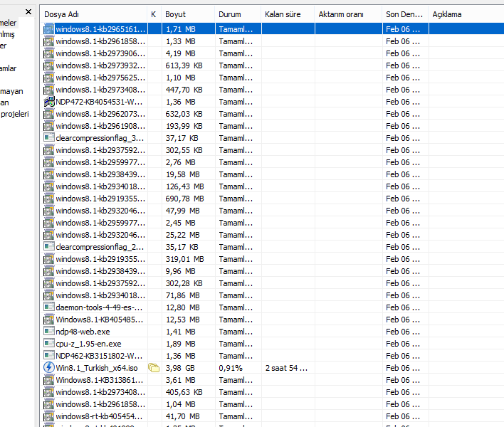Select the NDP462-KB3151802-W... file name
Image resolution: width=504 pixels, height=427 pixels.
coord(99,356)
